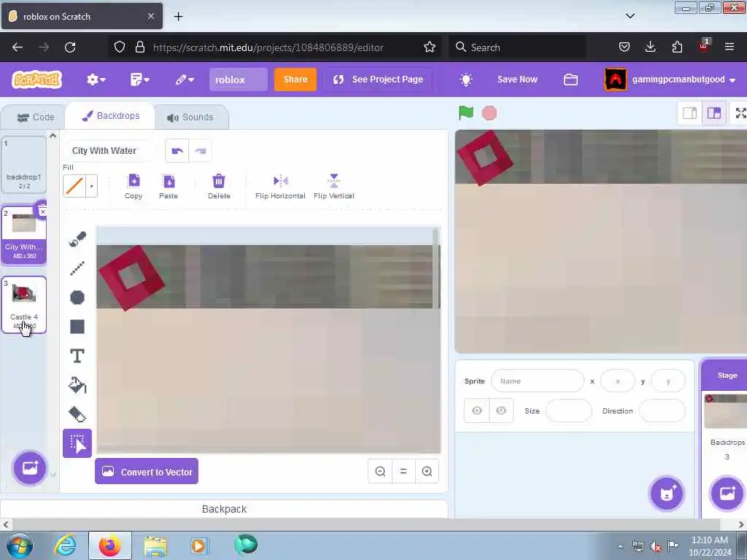Click Convert to Vector button

[x=147, y=472]
